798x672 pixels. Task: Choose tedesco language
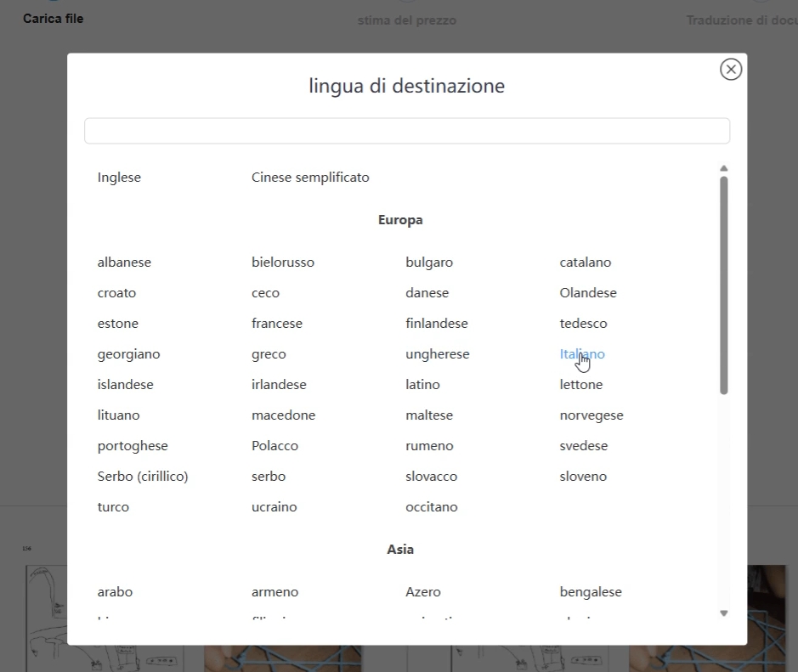(x=583, y=324)
